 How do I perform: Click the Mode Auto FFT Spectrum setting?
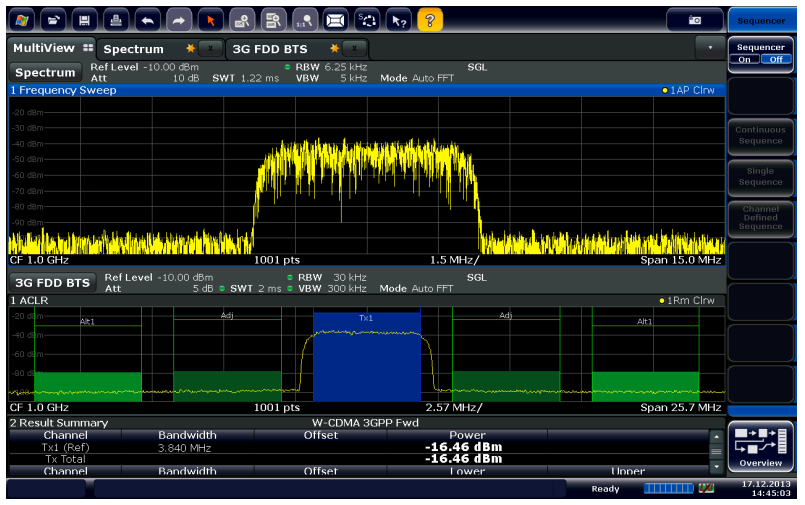pos(417,79)
